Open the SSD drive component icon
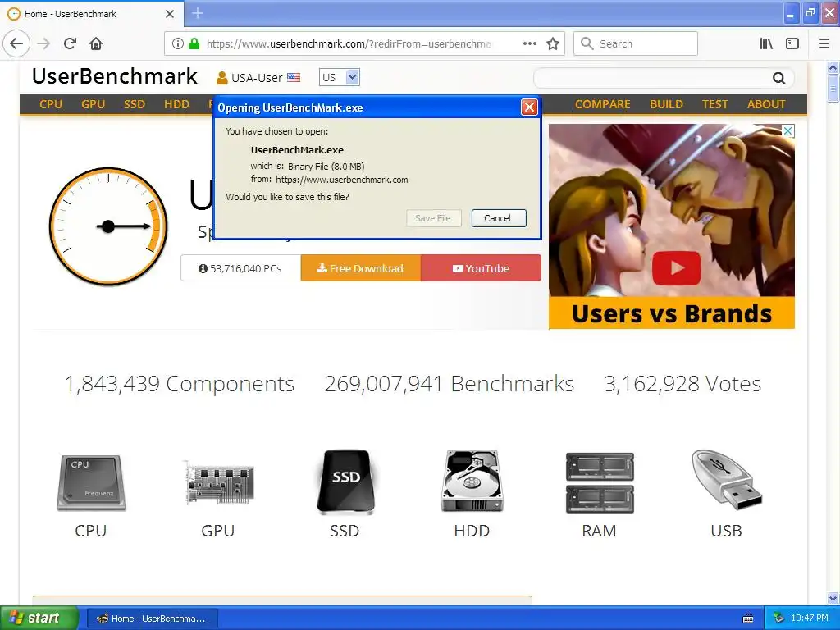The height and width of the screenshot is (630, 840). click(x=345, y=482)
